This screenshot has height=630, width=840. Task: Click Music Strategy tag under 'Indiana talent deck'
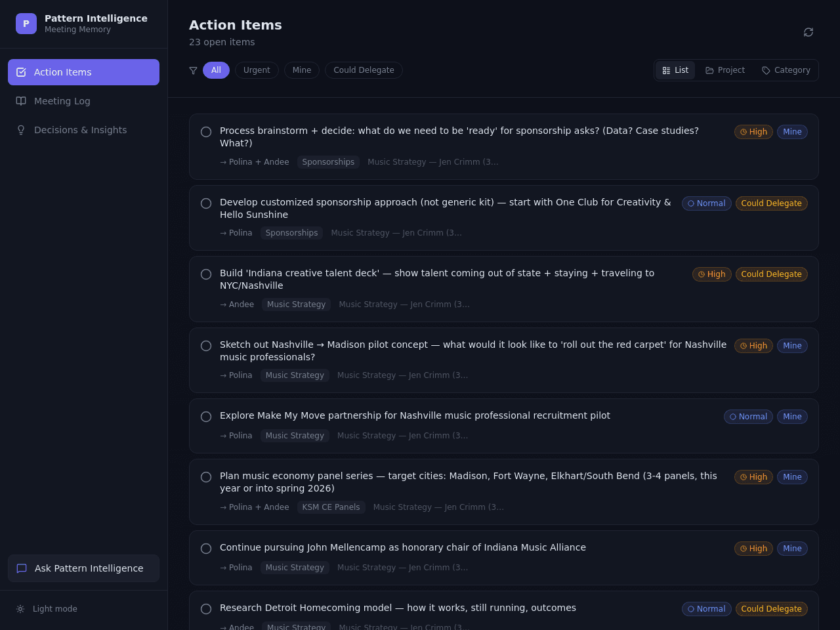click(x=296, y=304)
